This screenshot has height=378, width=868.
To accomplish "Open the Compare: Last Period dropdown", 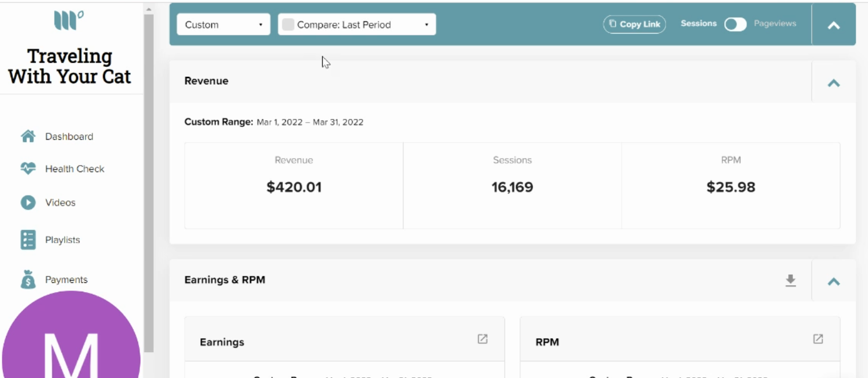I will [x=357, y=25].
